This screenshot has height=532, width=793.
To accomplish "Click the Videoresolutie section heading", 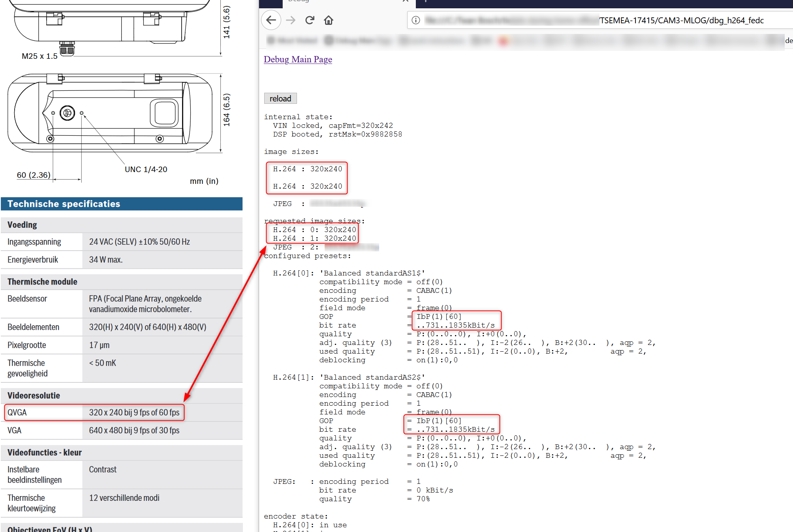I will point(34,395).
